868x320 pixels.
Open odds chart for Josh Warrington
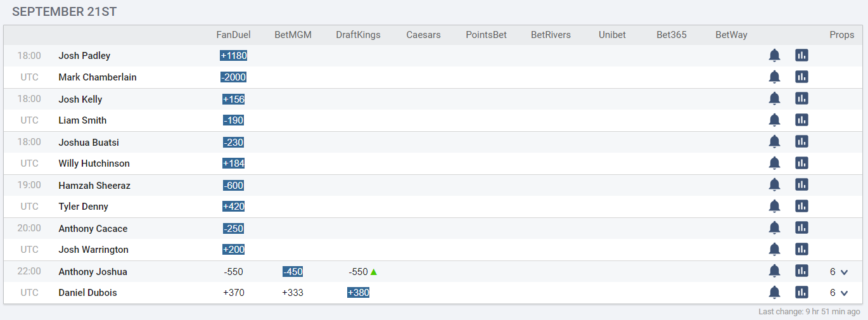[801, 250]
